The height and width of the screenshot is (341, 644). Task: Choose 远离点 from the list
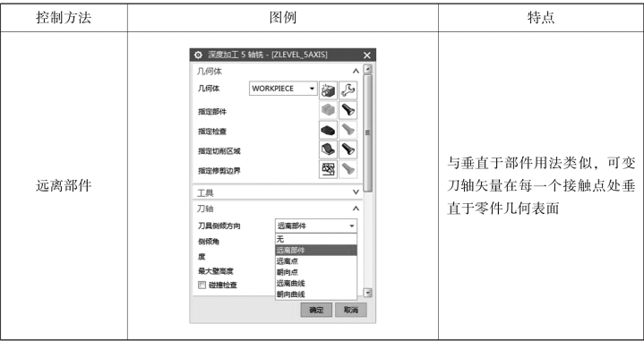(x=316, y=261)
